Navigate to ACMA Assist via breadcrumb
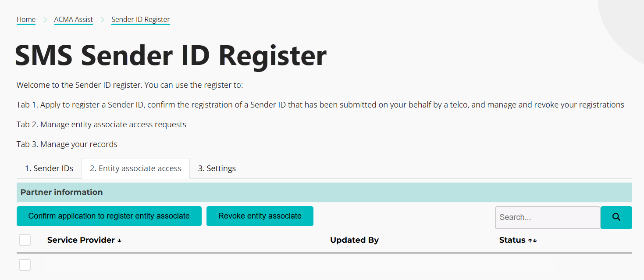The image size is (644, 280). [x=73, y=19]
